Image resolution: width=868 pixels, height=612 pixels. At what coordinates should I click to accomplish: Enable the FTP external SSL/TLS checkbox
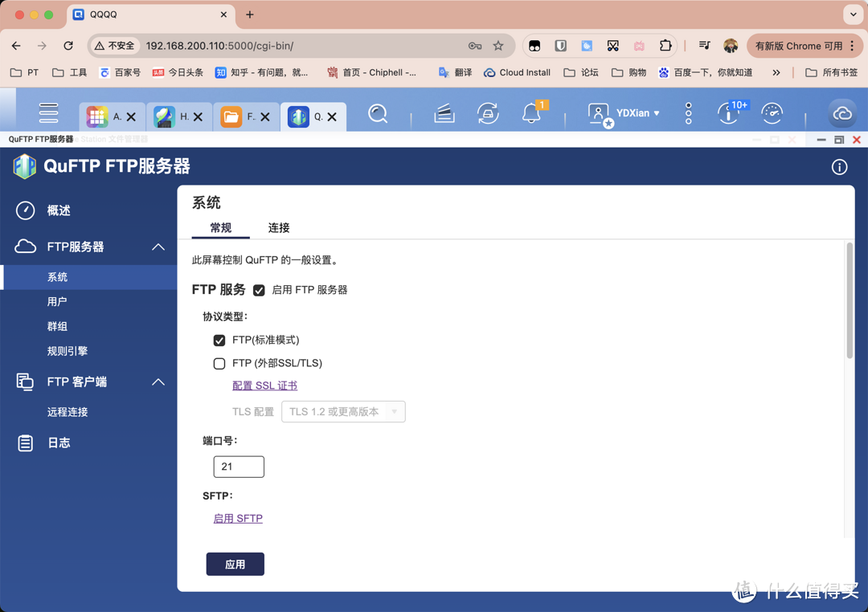point(219,364)
